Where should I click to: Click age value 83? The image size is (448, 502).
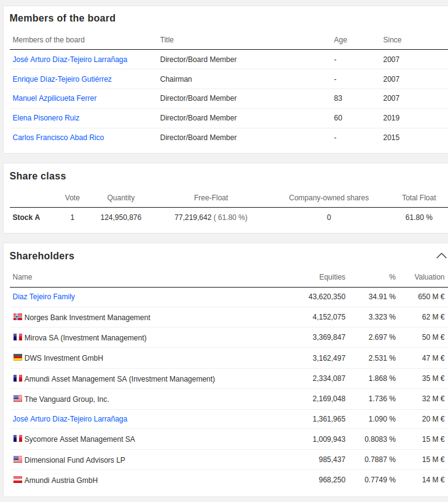click(x=338, y=98)
